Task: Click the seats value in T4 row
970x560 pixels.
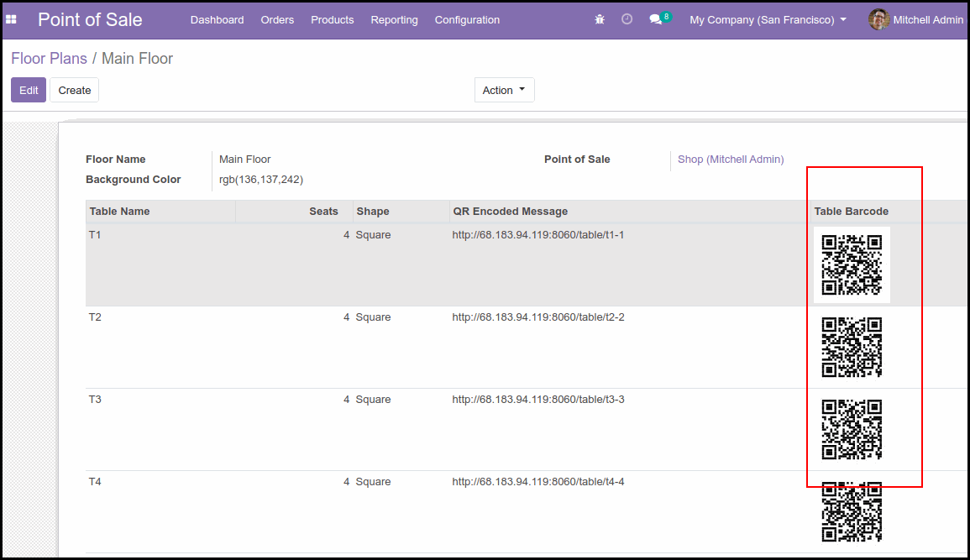Action: click(x=346, y=482)
